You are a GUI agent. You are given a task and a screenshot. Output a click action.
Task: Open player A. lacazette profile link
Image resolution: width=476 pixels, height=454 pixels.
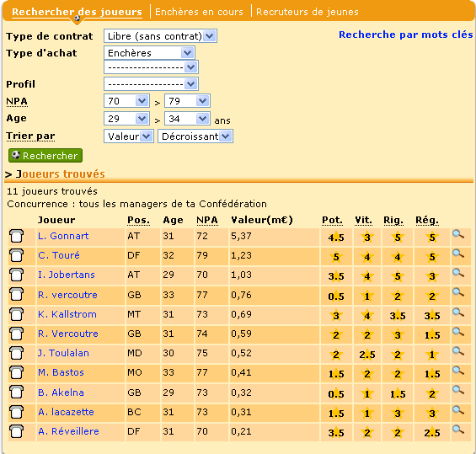[x=66, y=412]
